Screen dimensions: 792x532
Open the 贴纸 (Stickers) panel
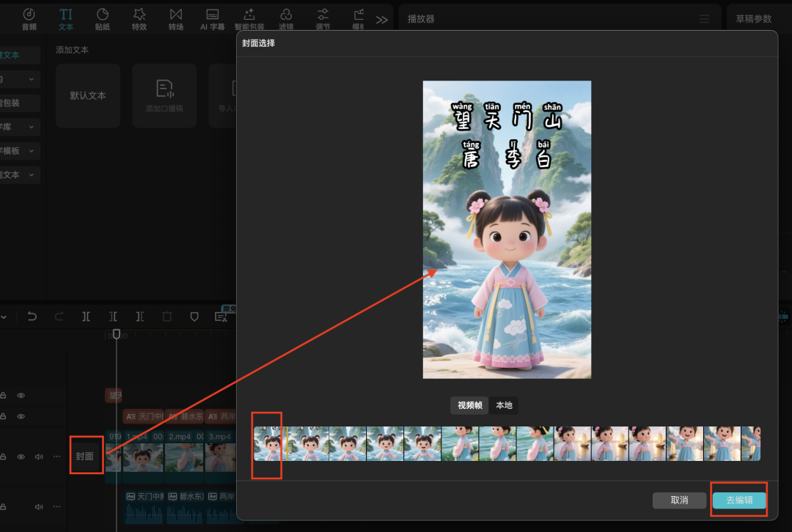pos(103,19)
